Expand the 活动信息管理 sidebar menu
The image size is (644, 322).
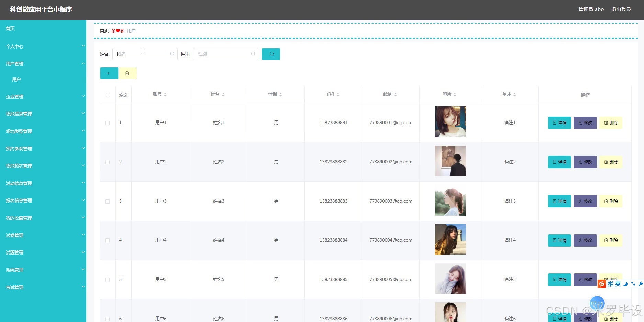click(x=43, y=183)
